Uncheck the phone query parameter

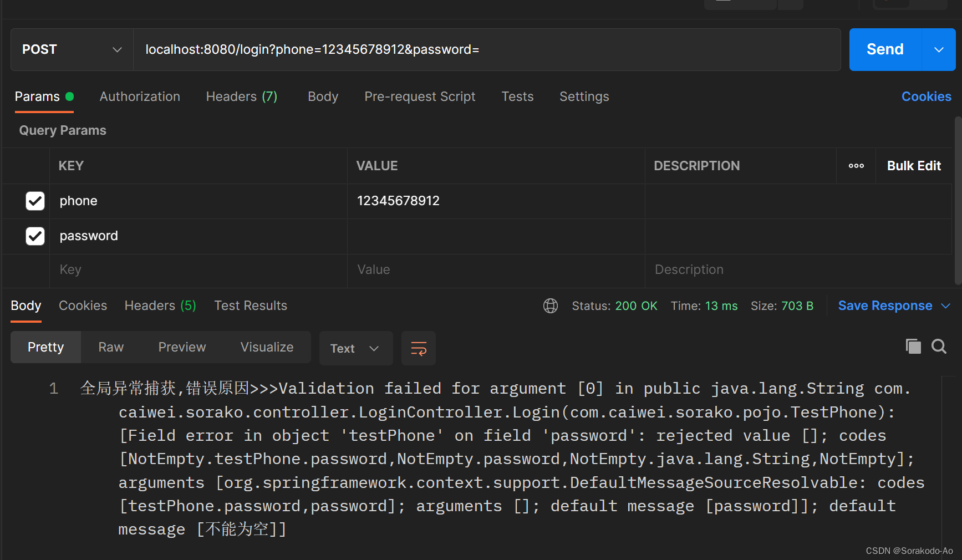point(35,201)
